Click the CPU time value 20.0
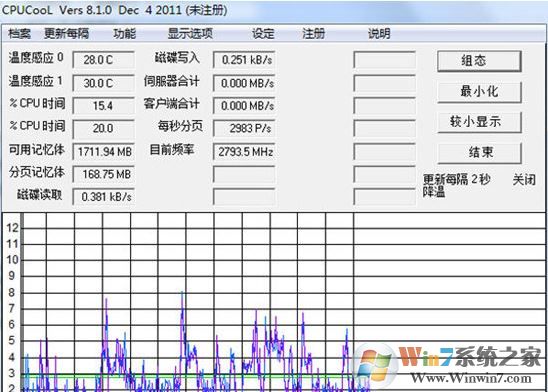This screenshot has height=392, width=548. pos(103,129)
